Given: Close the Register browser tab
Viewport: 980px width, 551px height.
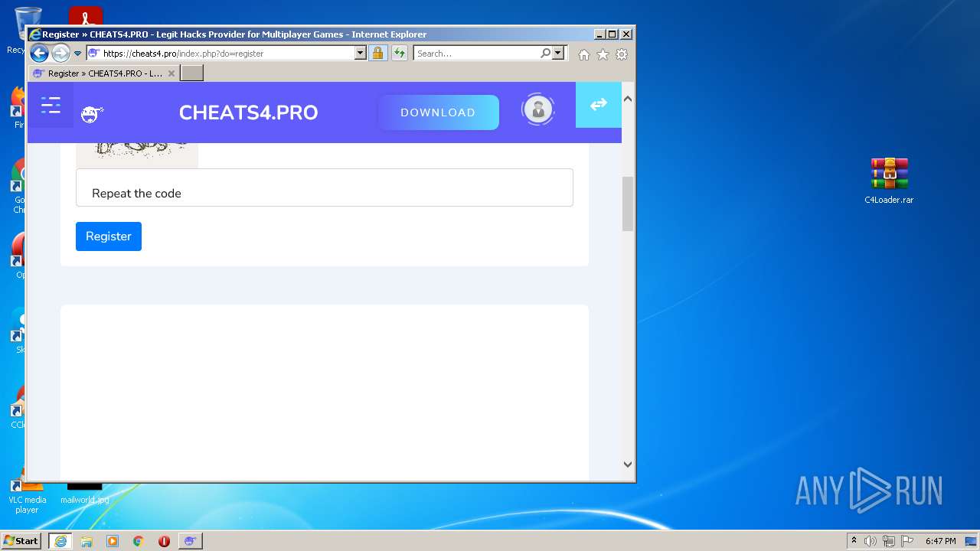Looking at the screenshot, I should [171, 73].
